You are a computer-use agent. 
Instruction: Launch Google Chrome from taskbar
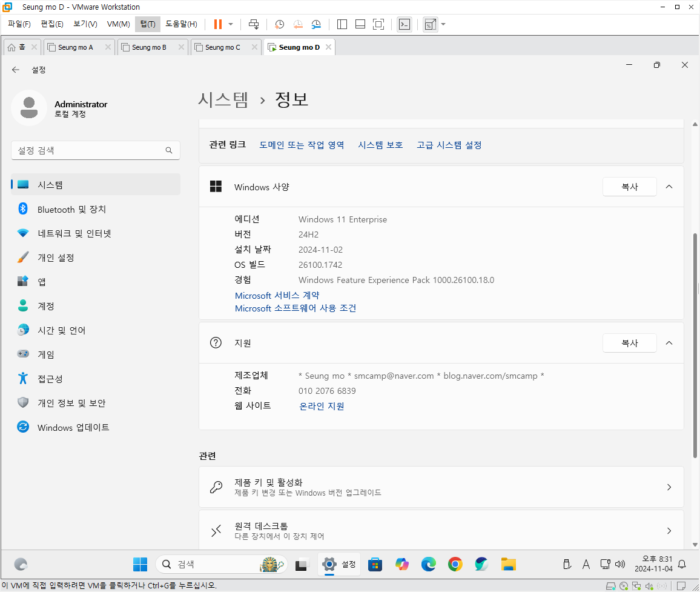pyautogui.click(x=455, y=564)
